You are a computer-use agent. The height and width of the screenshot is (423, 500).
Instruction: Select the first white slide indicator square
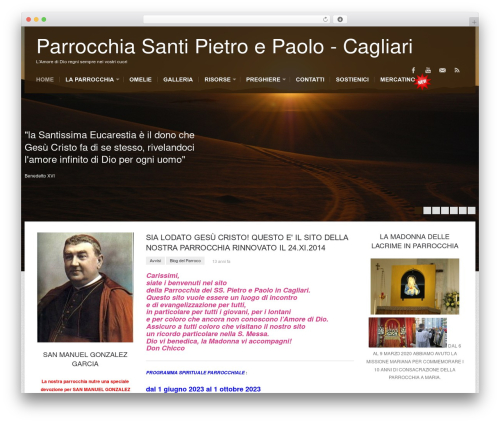pyautogui.click(x=427, y=210)
